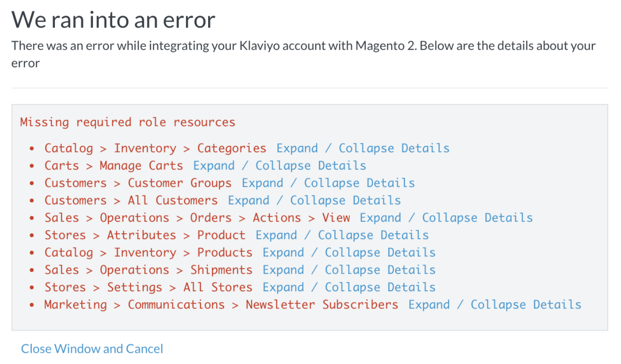621x364 pixels.
Task: Click red 'Sales > Operations > Shipments' label
Action: (149, 270)
